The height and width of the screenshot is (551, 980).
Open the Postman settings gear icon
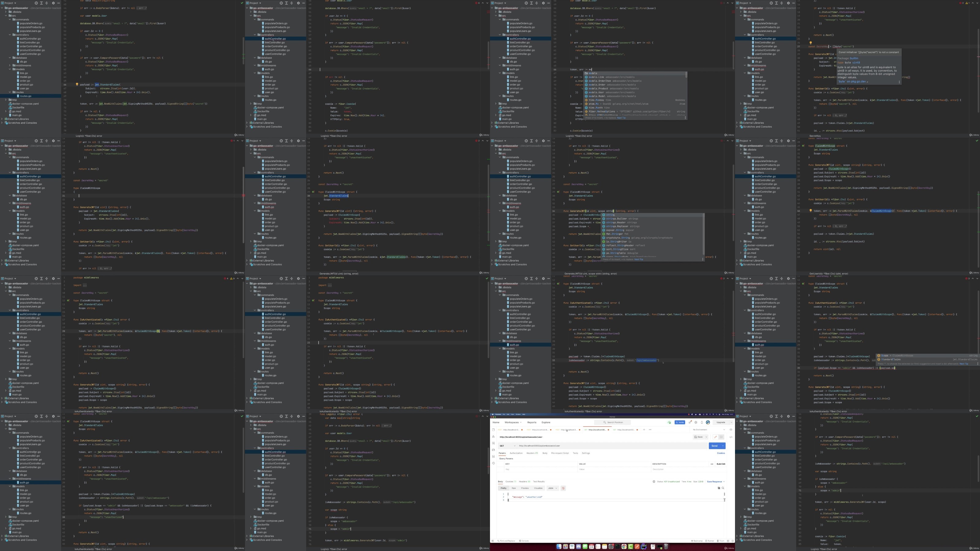coord(696,422)
